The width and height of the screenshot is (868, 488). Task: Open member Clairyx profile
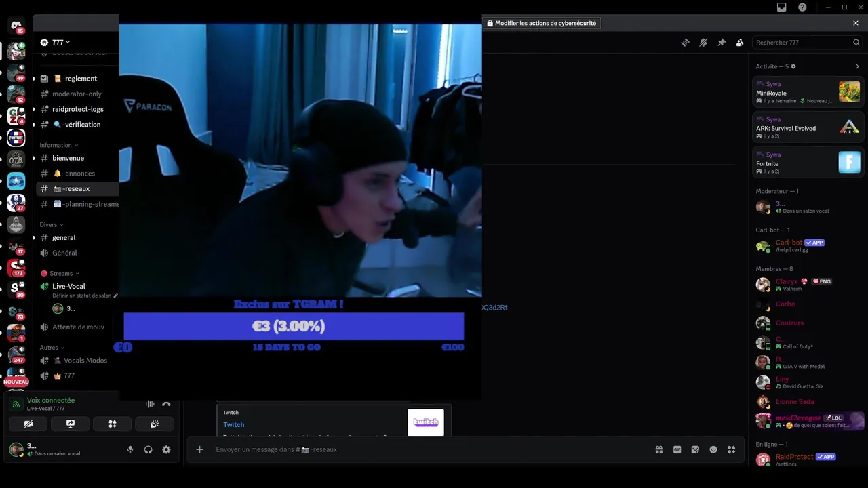(808, 285)
